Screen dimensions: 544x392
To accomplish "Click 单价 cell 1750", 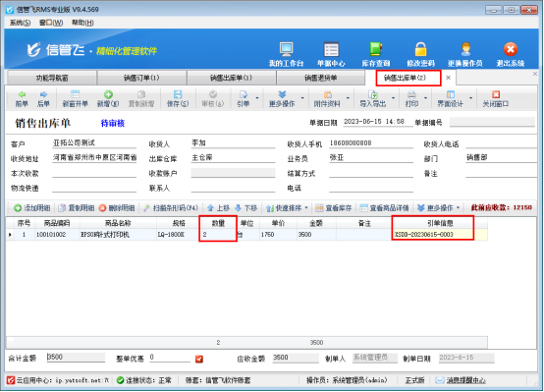I will (x=278, y=235).
